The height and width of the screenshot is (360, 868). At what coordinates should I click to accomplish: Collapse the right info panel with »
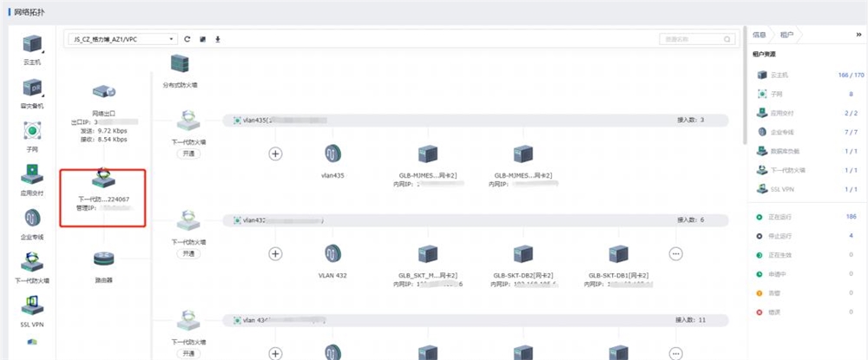tap(858, 35)
